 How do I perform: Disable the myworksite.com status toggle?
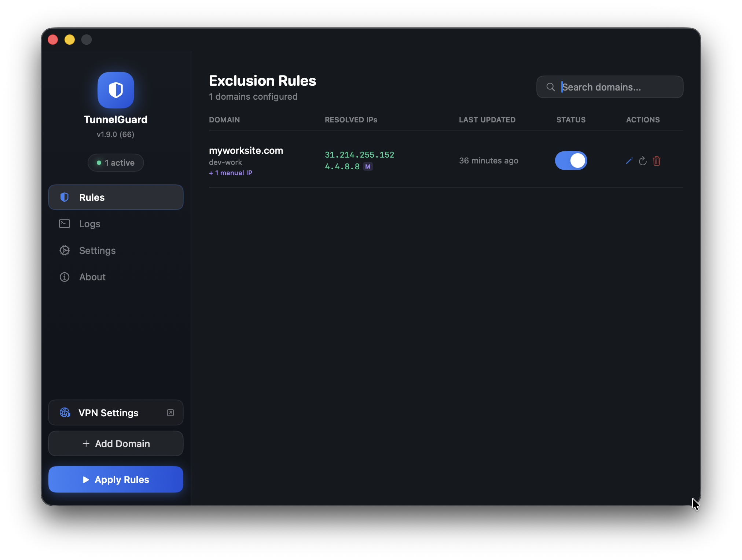tap(571, 161)
